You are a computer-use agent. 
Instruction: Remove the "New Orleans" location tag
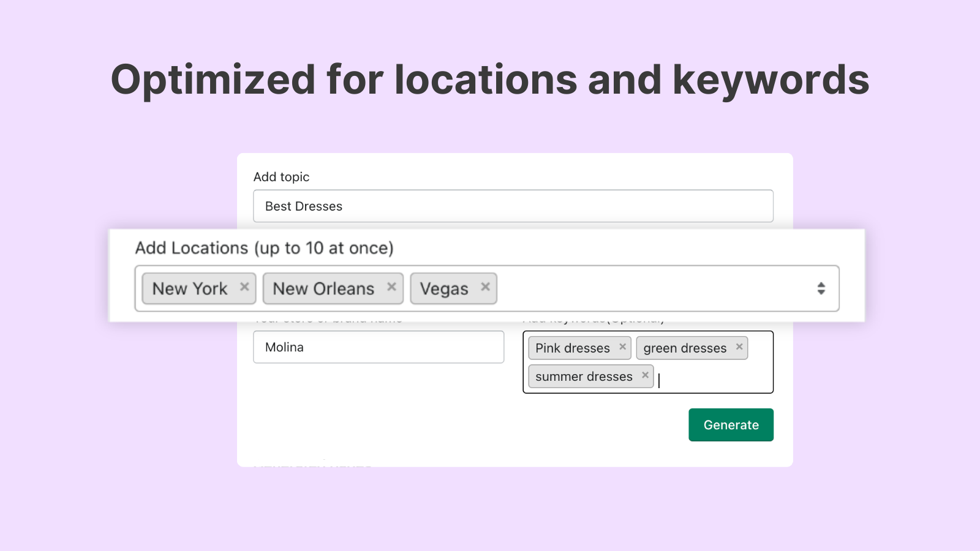392,287
